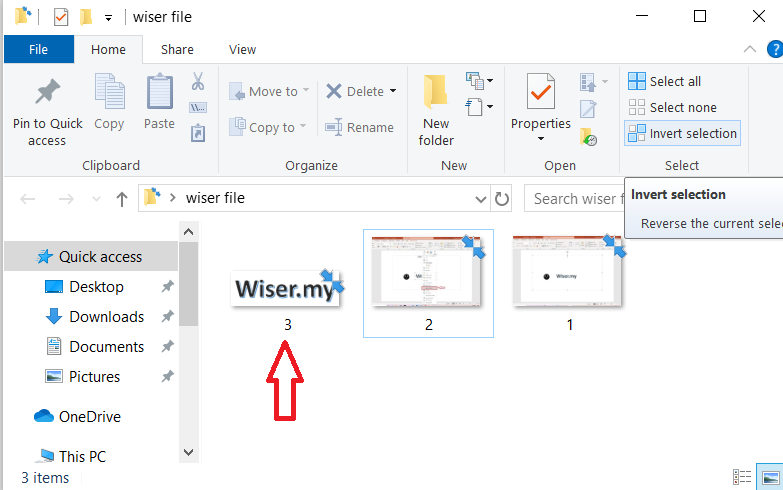Click New folder icon in title bar

[86, 17]
